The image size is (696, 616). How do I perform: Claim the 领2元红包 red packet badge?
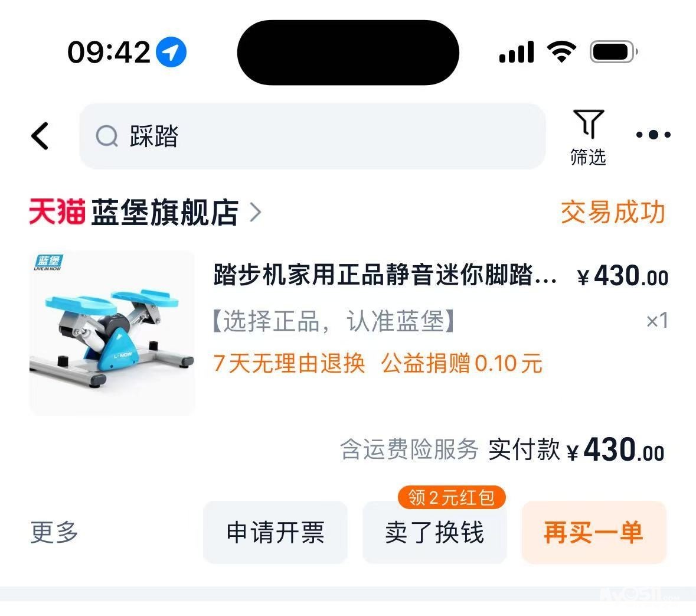click(452, 497)
